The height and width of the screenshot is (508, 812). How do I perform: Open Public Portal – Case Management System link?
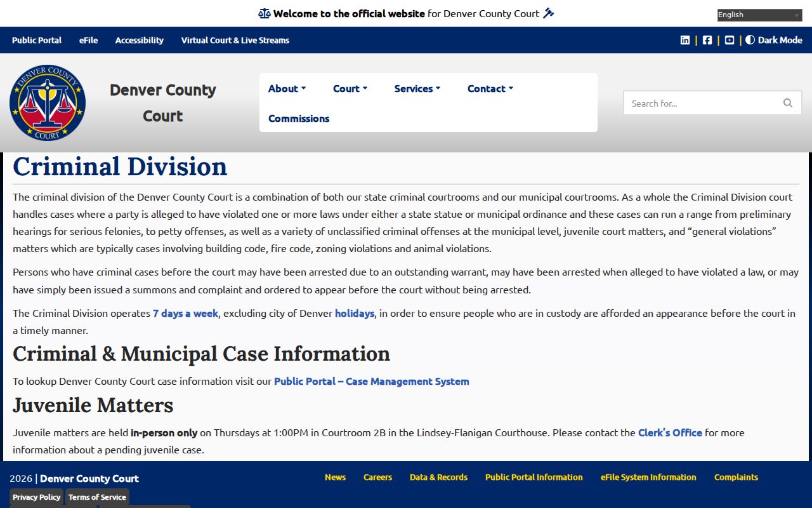[x=372, y=382]
